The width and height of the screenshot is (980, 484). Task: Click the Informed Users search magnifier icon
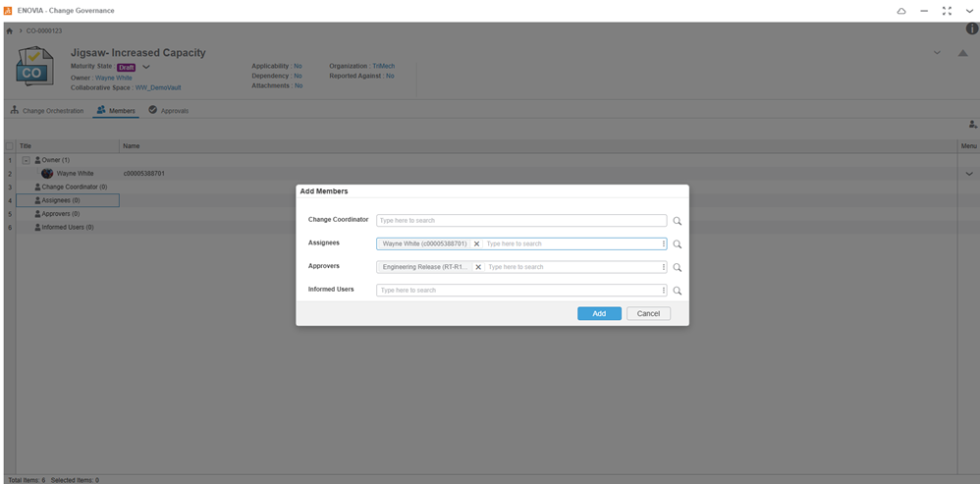point(678,292)
